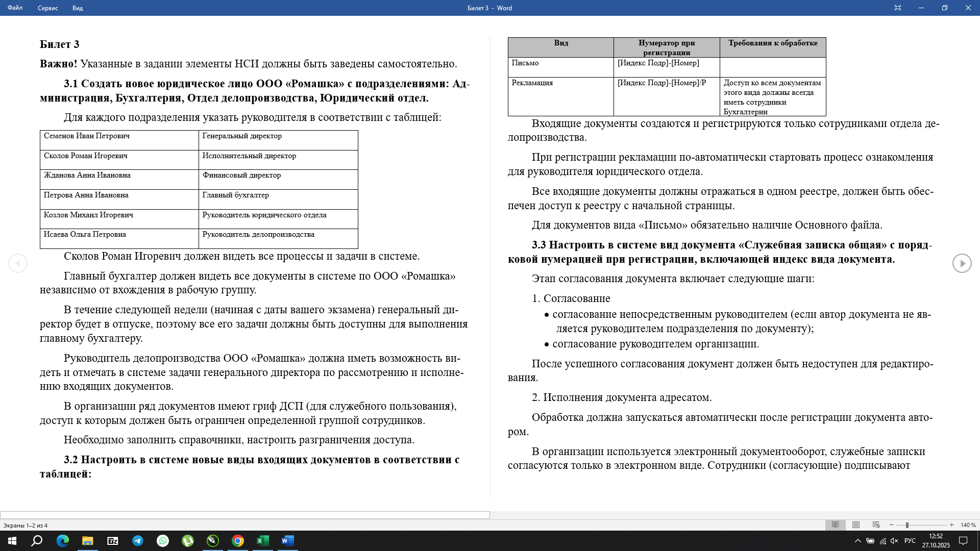Open the Вид menu
Viewport: 980px width, 551px height.
pos(77,8)
